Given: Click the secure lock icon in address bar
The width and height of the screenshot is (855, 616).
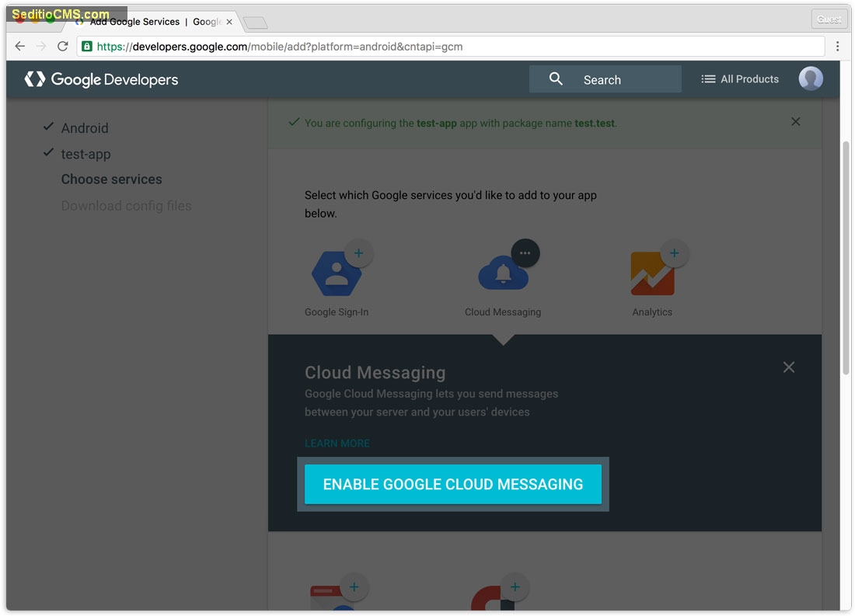Looking at the screenshot, I should tap(87, 47).
